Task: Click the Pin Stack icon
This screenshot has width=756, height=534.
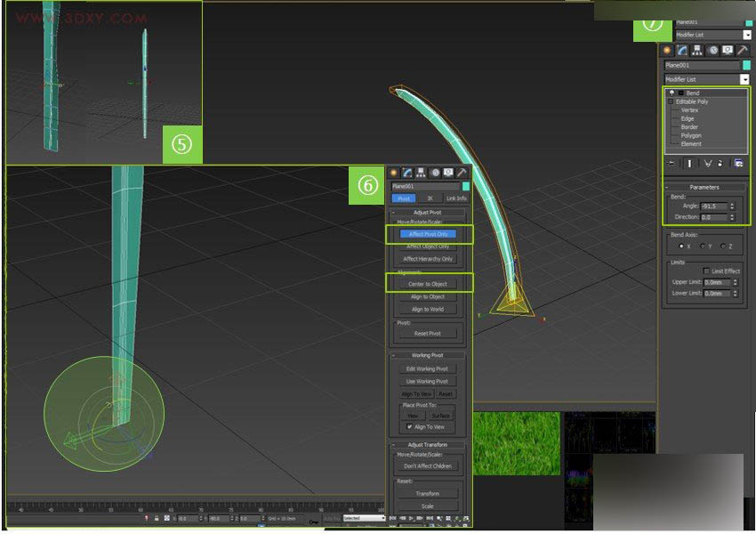Action: point(670,162)
